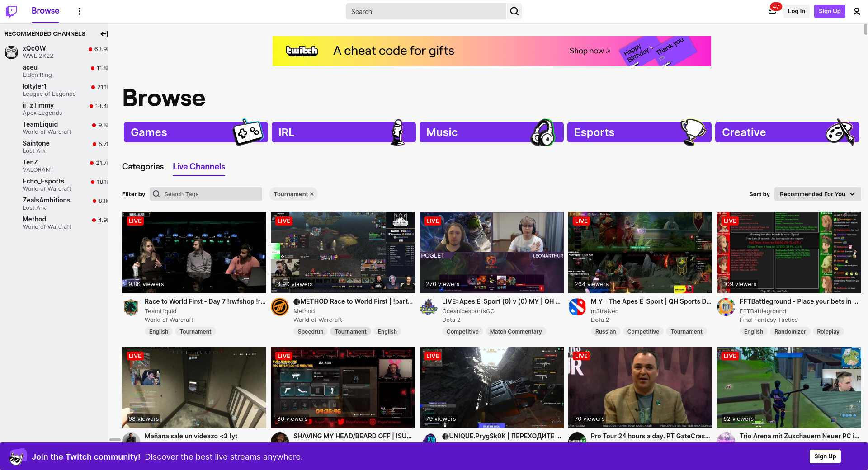The image size is (868, 470).
Task: Collapse the Recommended Channels sidebar
Action: pyautogui.click(x=104, y=34)
